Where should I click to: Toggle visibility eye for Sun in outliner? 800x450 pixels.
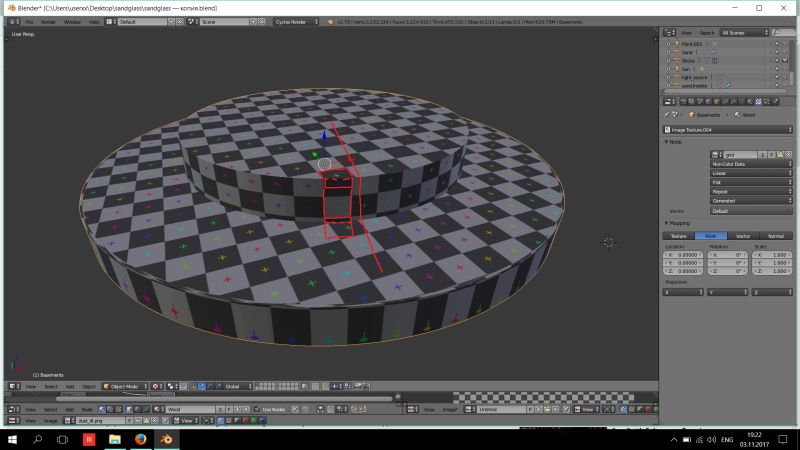click(x=768, y=69)
